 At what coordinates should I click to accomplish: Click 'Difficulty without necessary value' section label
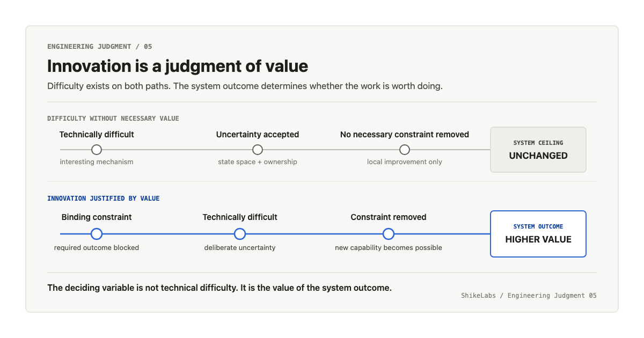(x=113, y=119)
